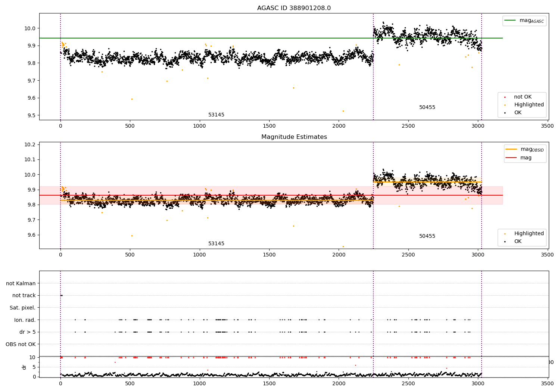Click the green mag AGASC legend line sample
The width and height of the screenshot is (560, 392).
coord(510,21)
